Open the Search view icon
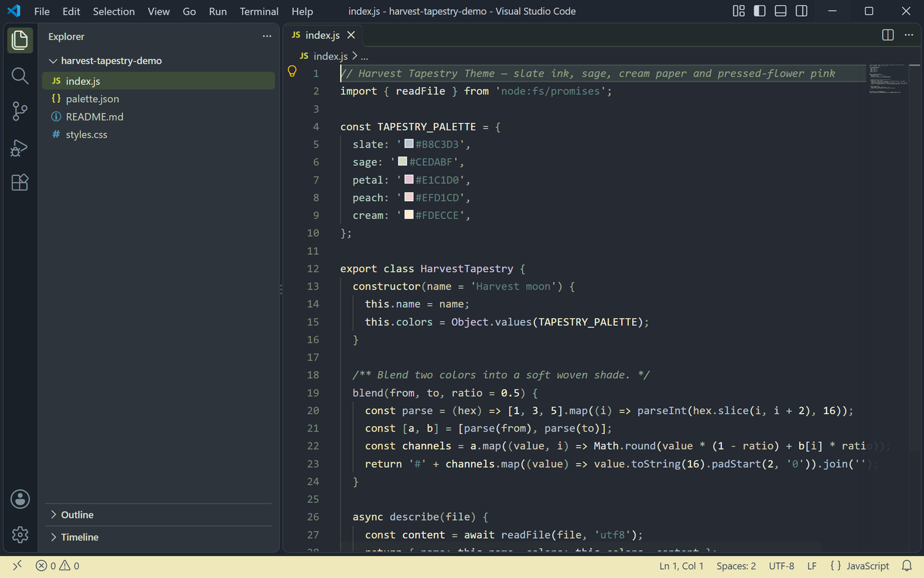 pyautogui.click(x=20, y=76)
